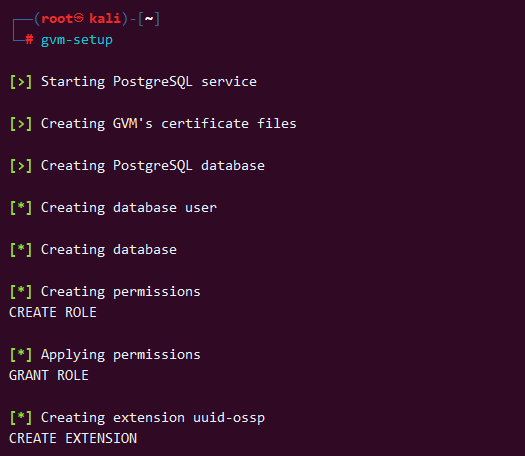This screenshot has height=456, width=525.
Task: Click the gvm-setup command text
Action: pyautogui.click(x=77, y=40)
